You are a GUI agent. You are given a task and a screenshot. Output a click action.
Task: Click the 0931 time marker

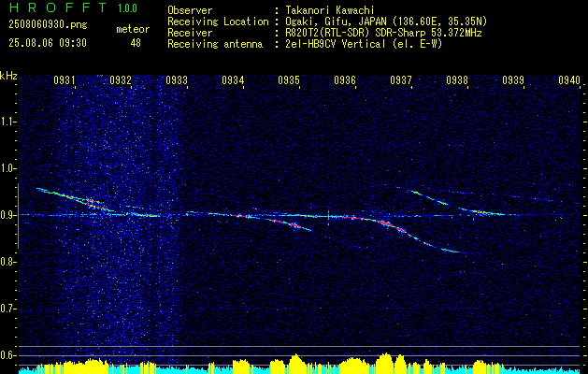point(65,79)
